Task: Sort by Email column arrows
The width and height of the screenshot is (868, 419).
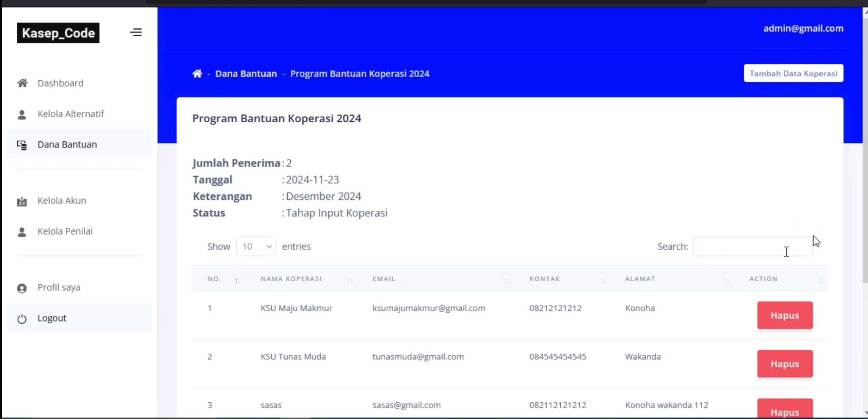Action: (x=507, y=281)
